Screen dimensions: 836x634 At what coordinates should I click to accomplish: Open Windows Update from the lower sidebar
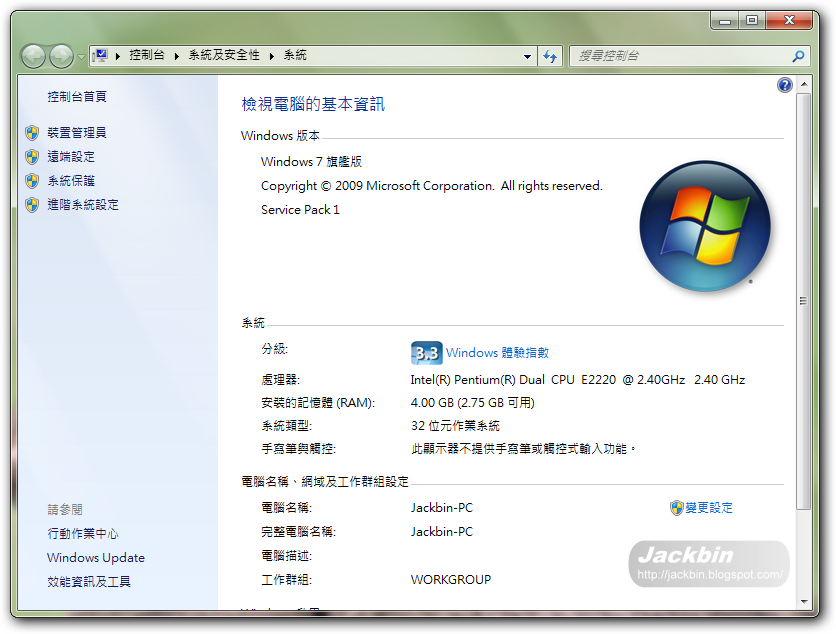[x=96, y=557]
